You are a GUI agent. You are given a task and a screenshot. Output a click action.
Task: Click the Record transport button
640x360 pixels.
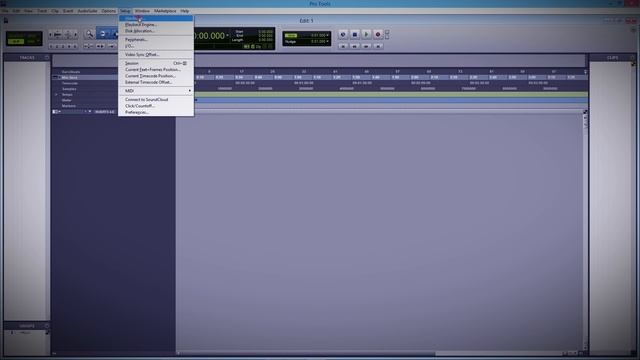378,35
